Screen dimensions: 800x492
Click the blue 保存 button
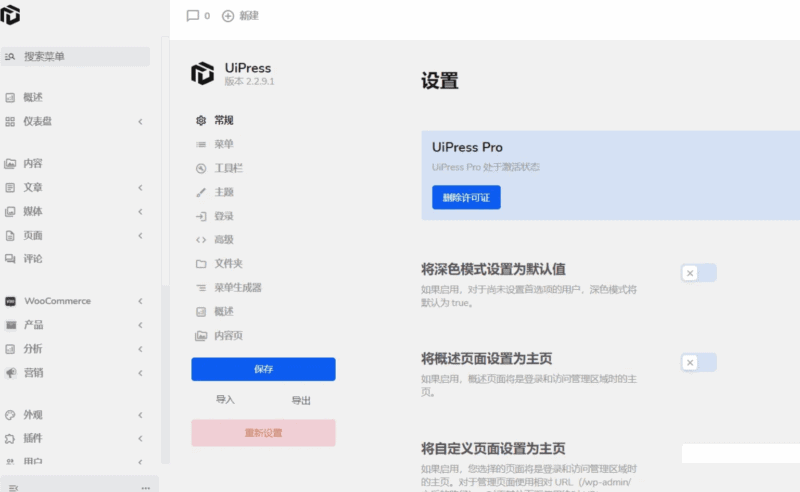tap(263, 369)
